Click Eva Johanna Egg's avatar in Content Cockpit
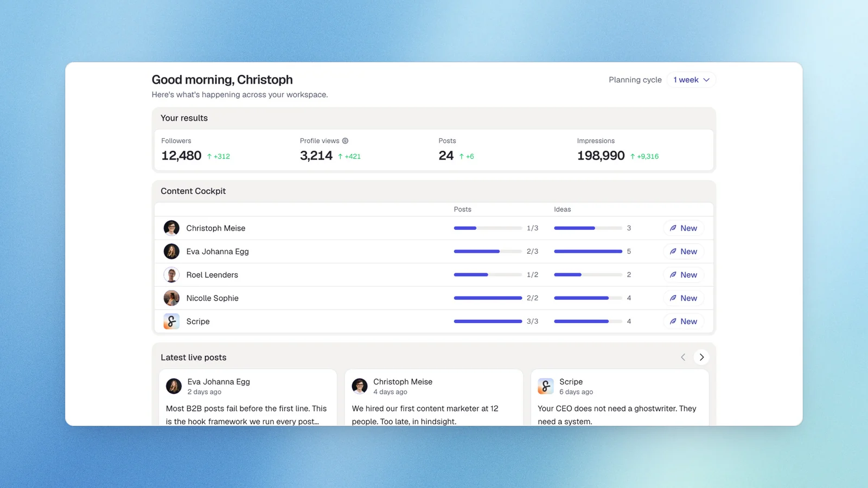The image size is (868, 488). 171,252
